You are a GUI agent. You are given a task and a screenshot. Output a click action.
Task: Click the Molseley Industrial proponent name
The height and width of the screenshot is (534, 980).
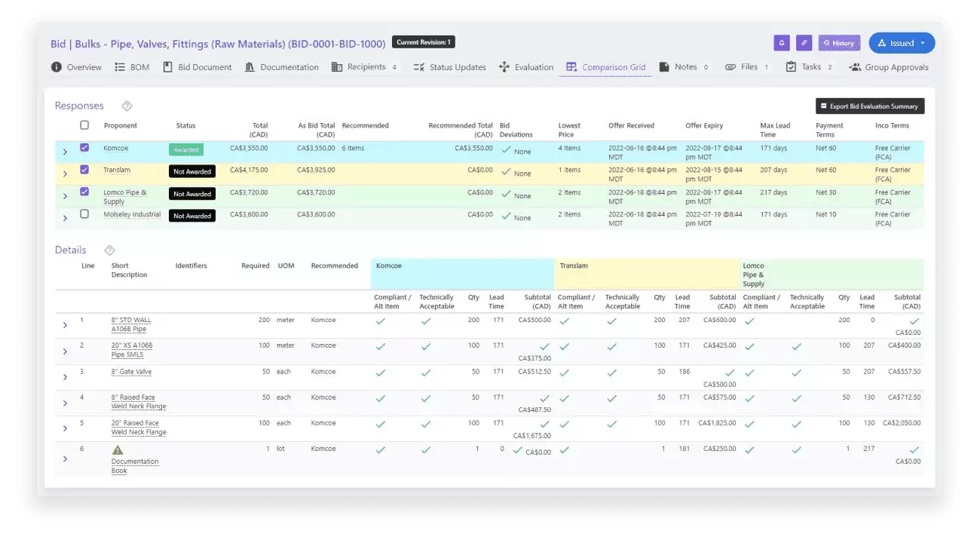[x=132, y=214]
